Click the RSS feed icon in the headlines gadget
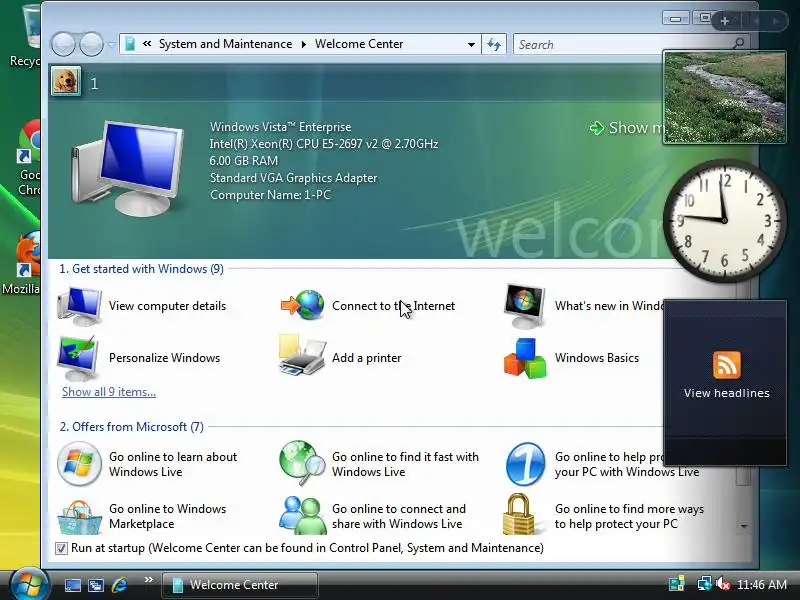 (727, 365)
